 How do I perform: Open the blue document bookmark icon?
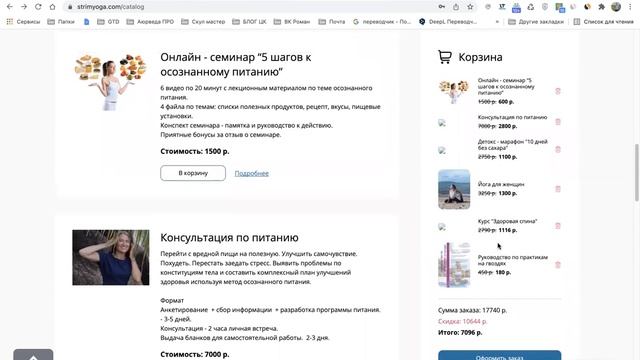[87, 22]
